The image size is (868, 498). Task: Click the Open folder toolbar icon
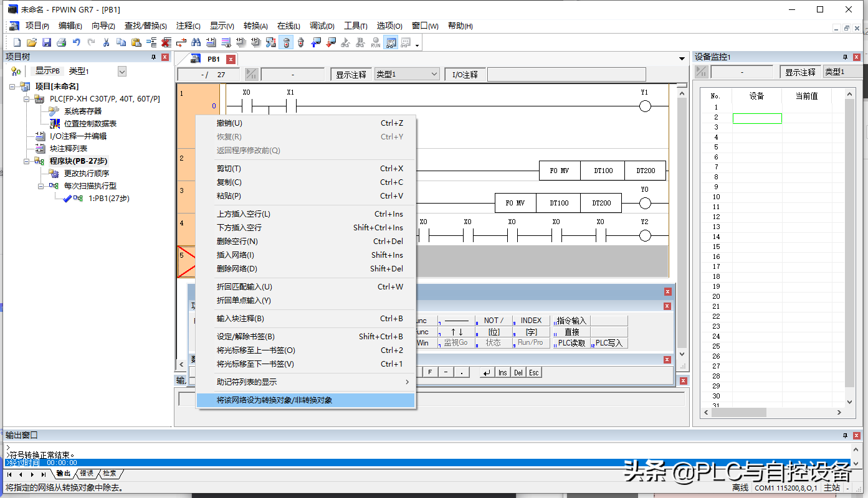32,42
